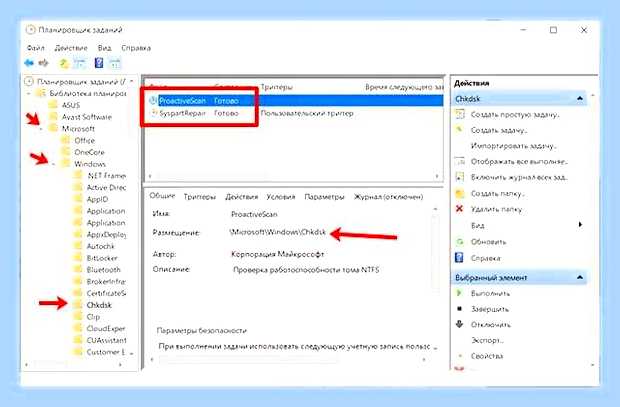Collapse the Chkdsk actions section
620x407 pixels.
pyautogui.click(x=580, y=98)
